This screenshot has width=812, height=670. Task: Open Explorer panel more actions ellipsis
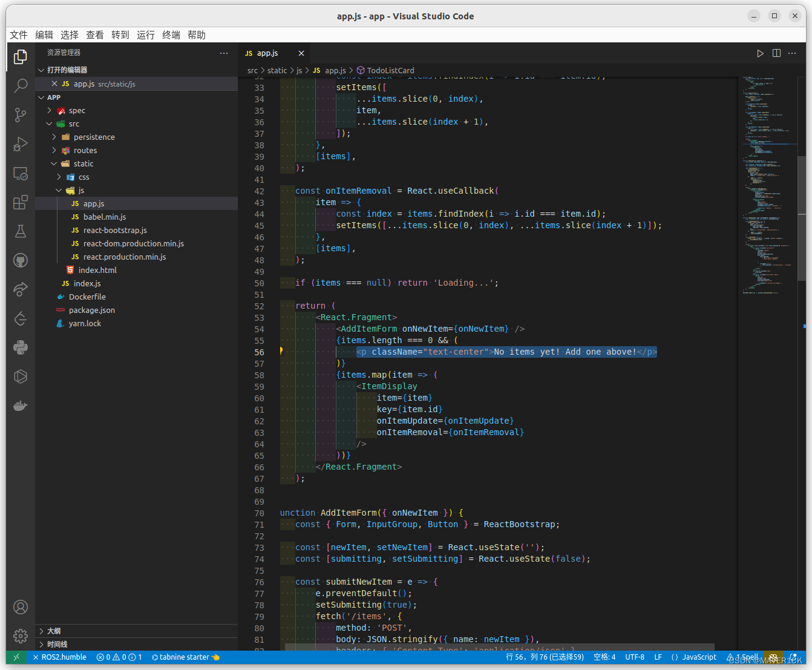[x=224, y=53]
